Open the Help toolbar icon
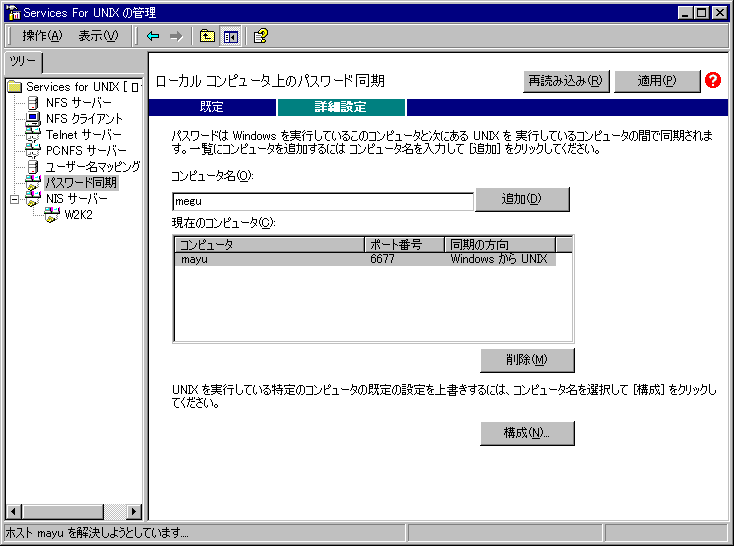The image size is (734, 546). (261, 36)
